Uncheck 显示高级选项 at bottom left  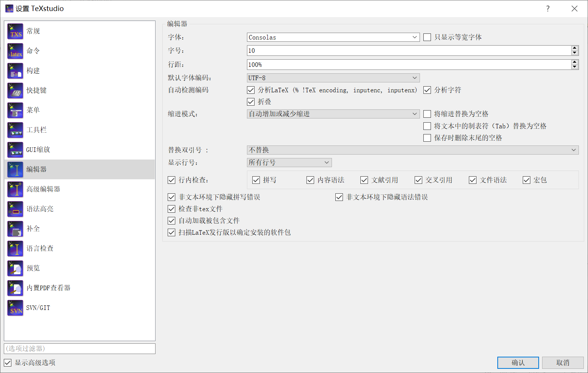(8, 363)
